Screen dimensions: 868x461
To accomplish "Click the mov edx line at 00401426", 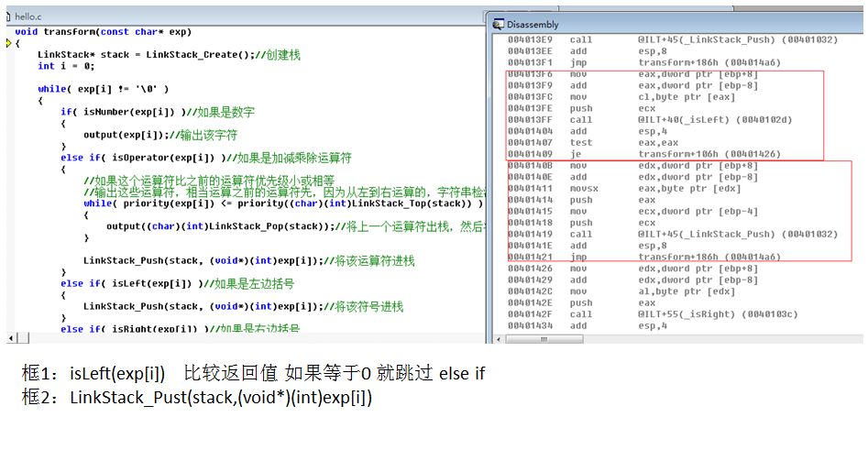I will 632,269.
